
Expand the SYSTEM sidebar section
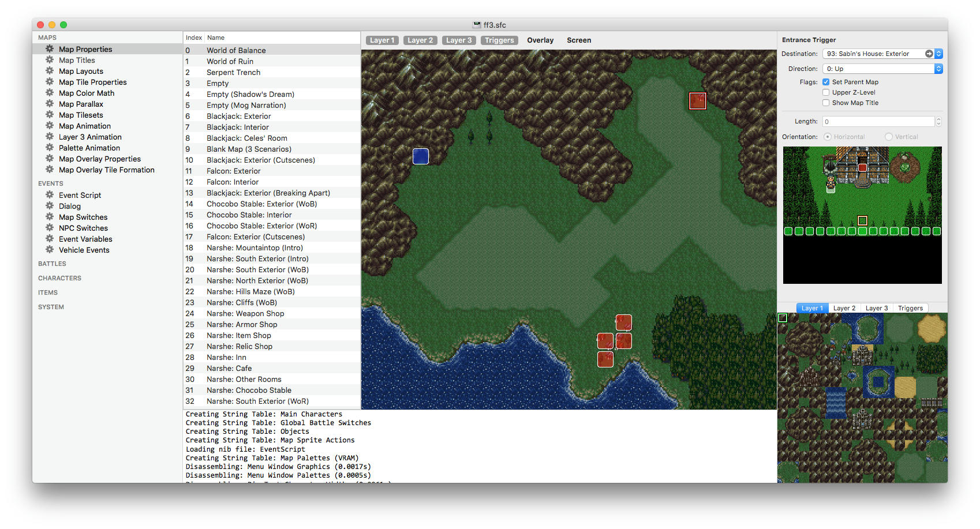point(51,307)
